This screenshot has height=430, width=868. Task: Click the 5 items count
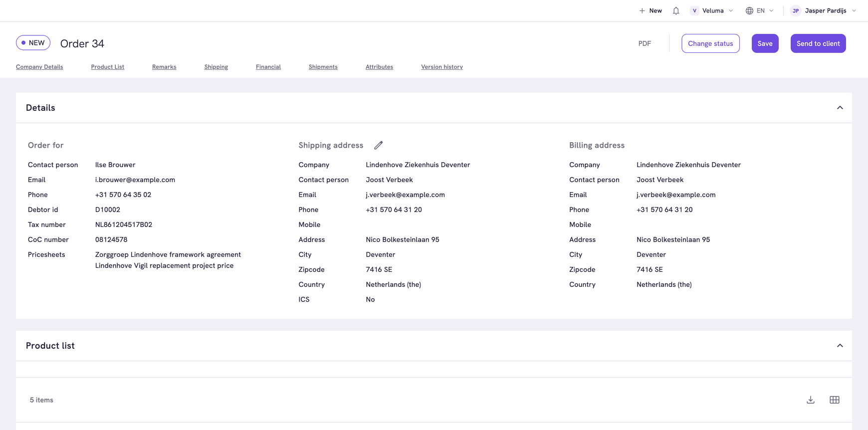pyautogui.click(x=41, y=400)
